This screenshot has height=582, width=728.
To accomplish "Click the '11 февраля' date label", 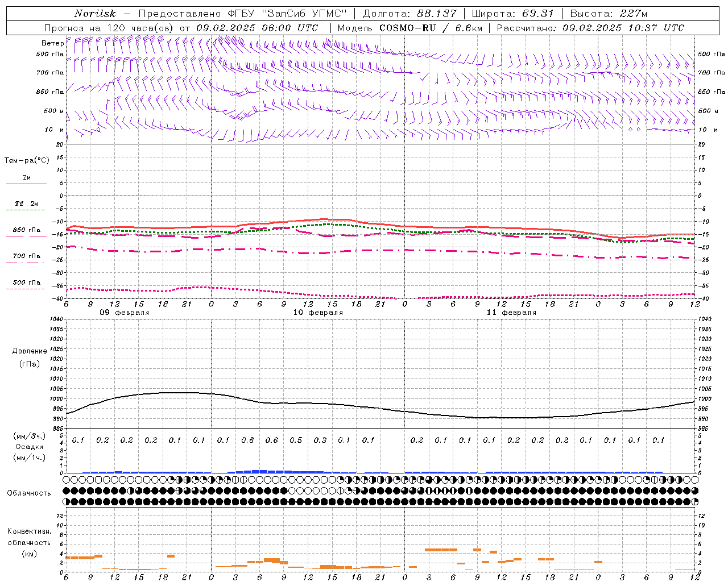I will tap(511, 313).
